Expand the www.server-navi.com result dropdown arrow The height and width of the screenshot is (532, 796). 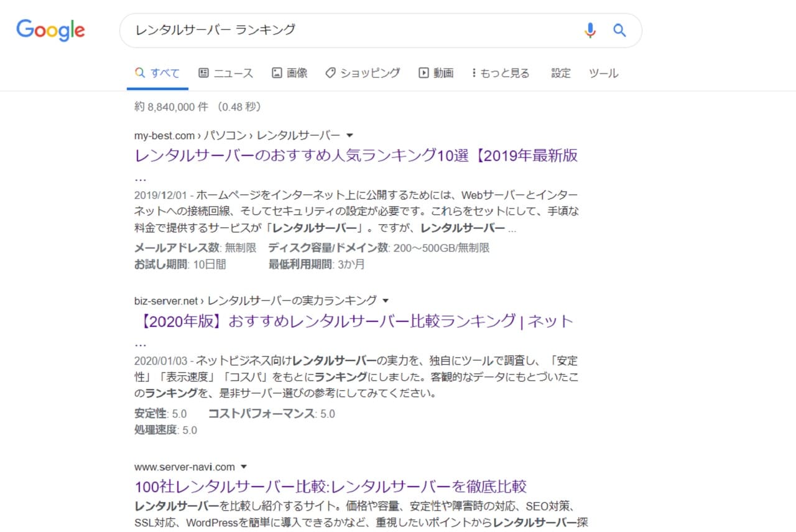click(x=244, y=467)
